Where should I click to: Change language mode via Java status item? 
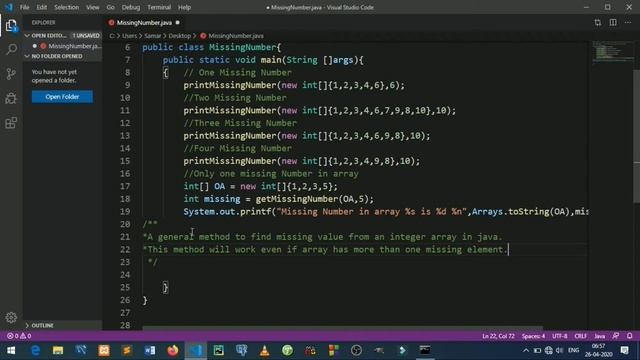coord(599,336)
